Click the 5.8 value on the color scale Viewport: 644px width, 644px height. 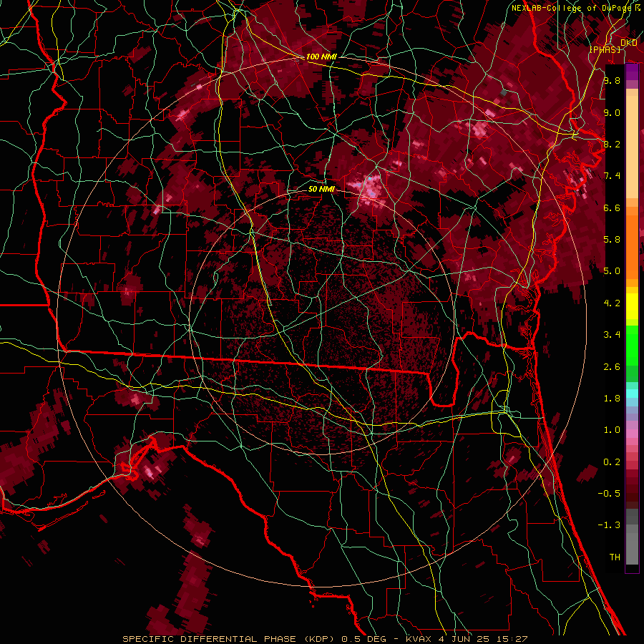(x=612, y=240)
